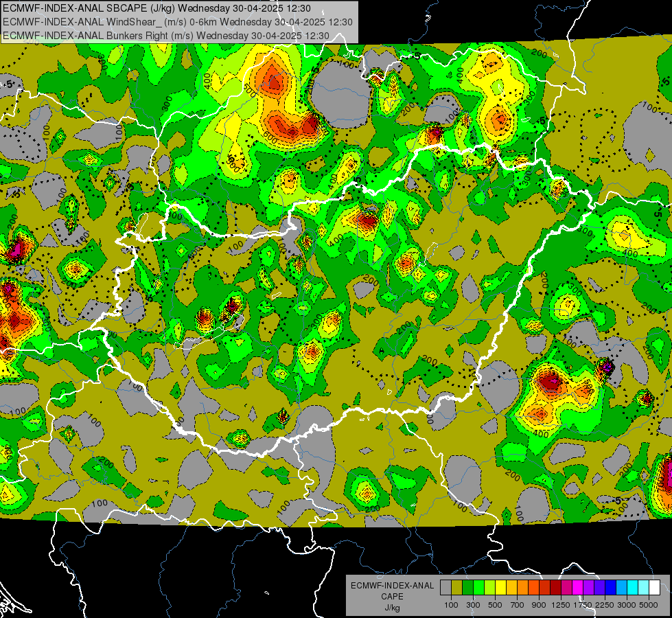
Task: Select the purple swatch after 1750
Action: [x=589, y=588]
